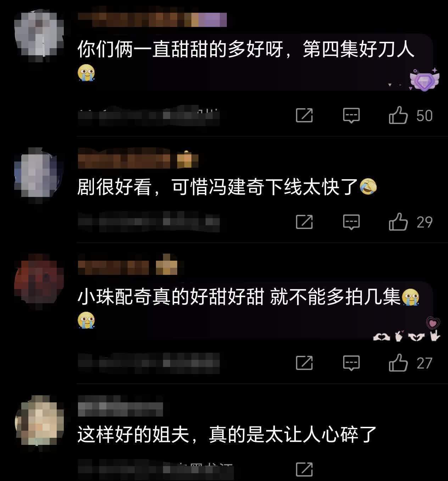Open the red avatar of third commenter
Screen dimensions: 448x481
coord(39,282)
